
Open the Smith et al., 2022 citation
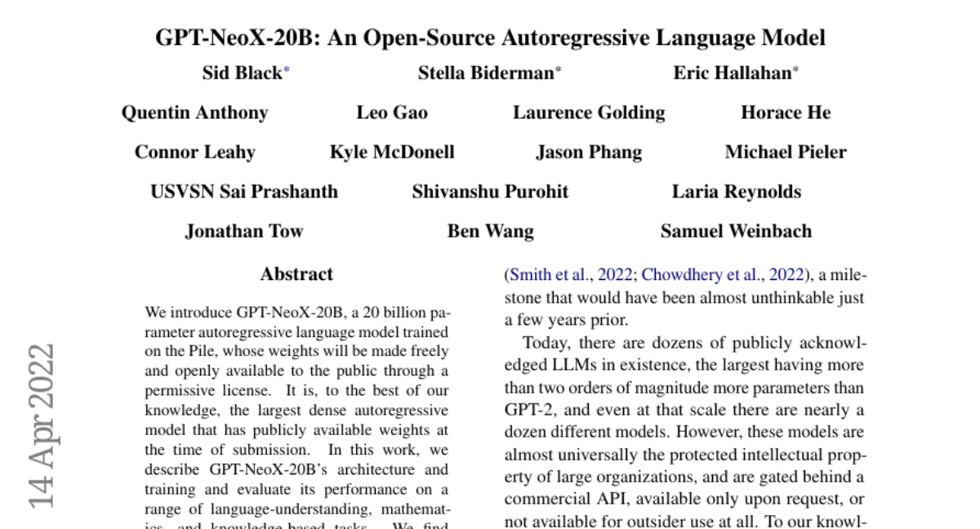click(x=570, y=275)
